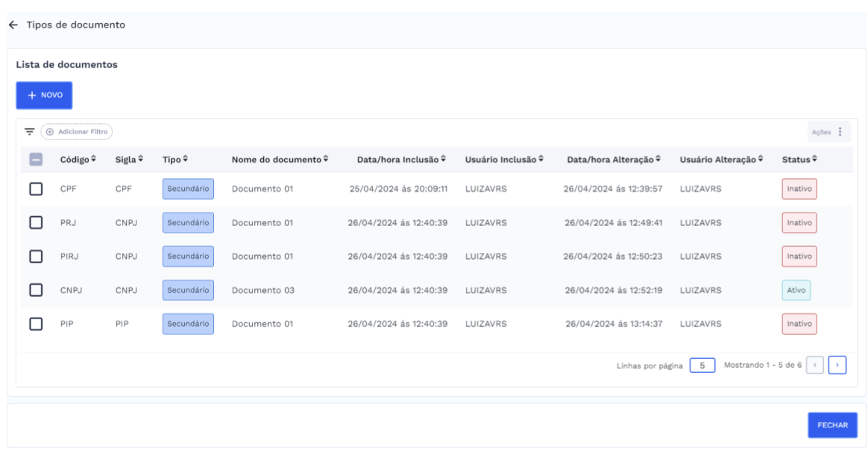Click the back arrow beside Tipos de documento
The height and width of the screenshot is (455, 868).
12,25
